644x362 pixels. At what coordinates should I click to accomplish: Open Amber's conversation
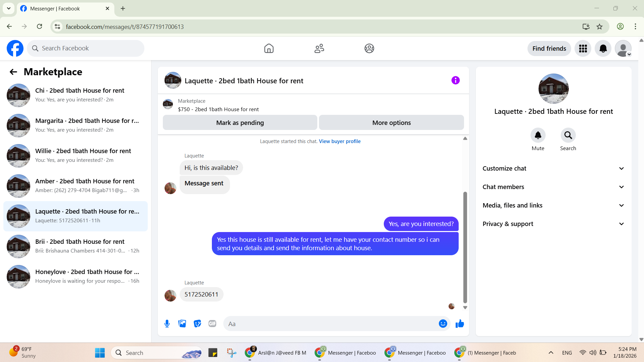[76, 186]
